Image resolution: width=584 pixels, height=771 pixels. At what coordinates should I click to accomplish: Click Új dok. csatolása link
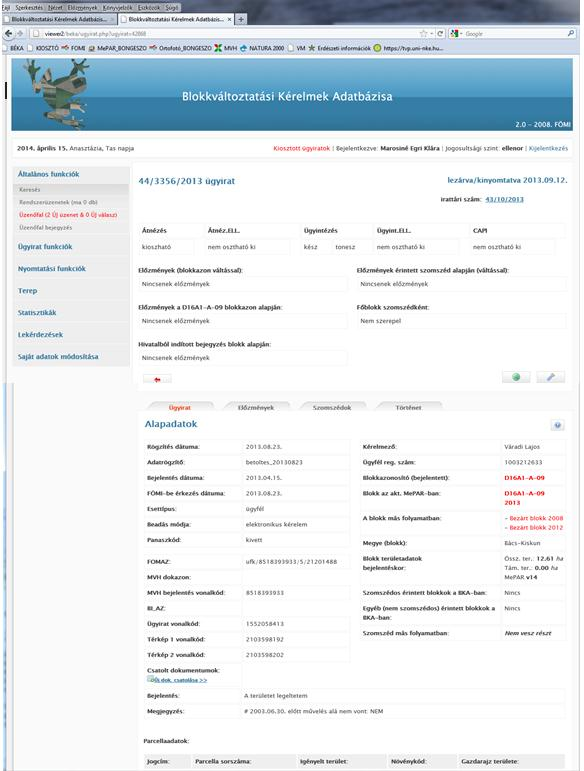pos(180,680)
